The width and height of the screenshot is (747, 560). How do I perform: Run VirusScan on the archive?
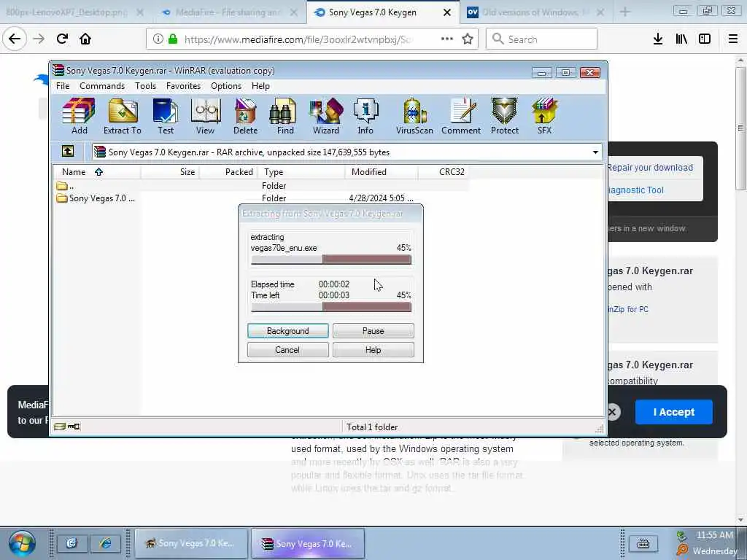(414, 116)
